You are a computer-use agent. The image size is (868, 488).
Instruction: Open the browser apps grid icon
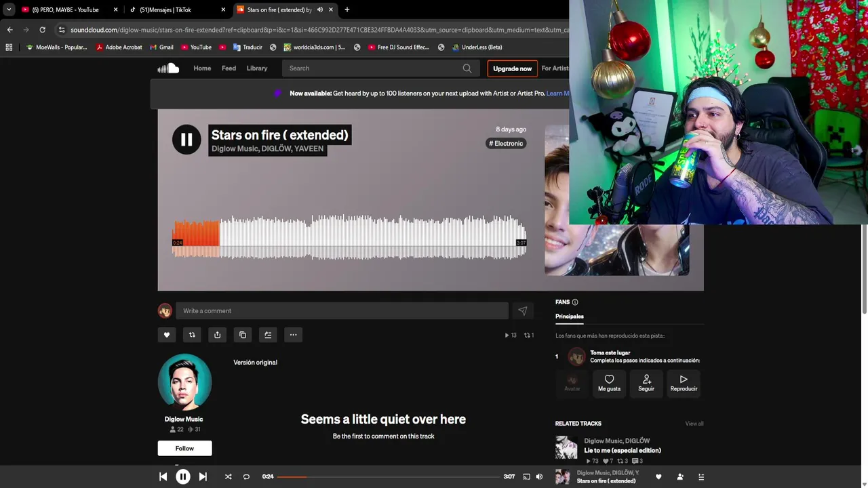pos(9,47)
